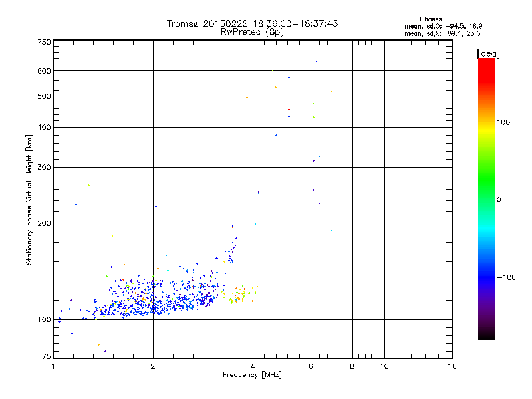
Task: Click the '750' y-axis tick label
Action: [44, 42]
